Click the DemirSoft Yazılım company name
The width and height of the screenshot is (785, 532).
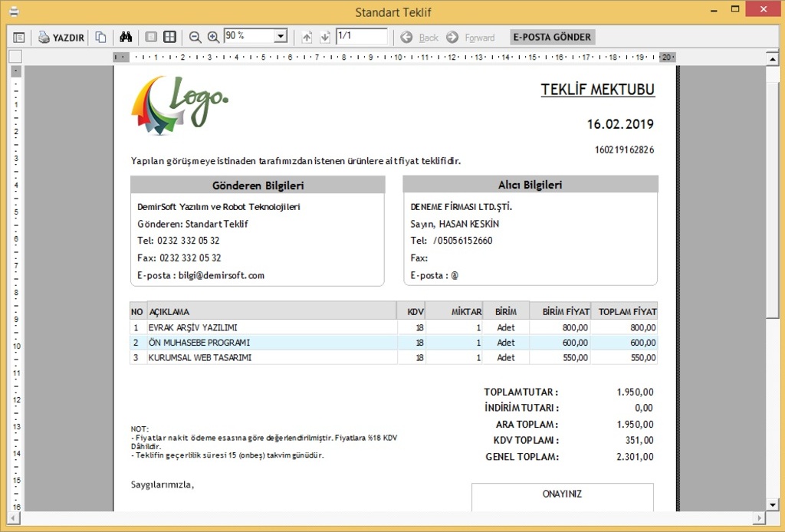coord(218,207)
